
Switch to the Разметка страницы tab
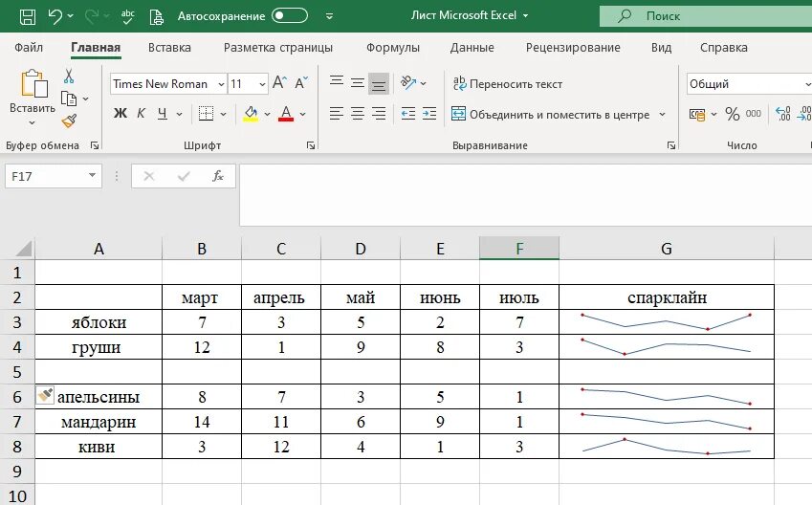pyautogui.click(x=278, y=48)
